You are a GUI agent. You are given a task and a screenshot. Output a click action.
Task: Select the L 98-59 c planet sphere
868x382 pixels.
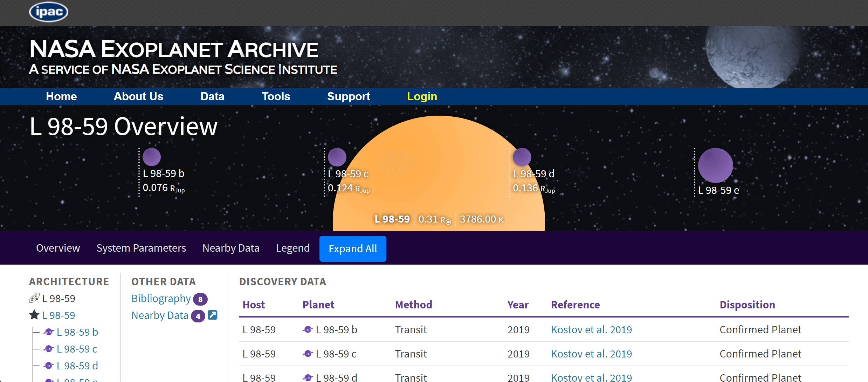pos(337,157)
